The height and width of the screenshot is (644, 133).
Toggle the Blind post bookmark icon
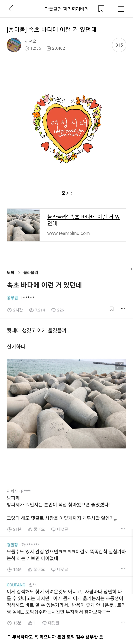(x=112, y=308)
